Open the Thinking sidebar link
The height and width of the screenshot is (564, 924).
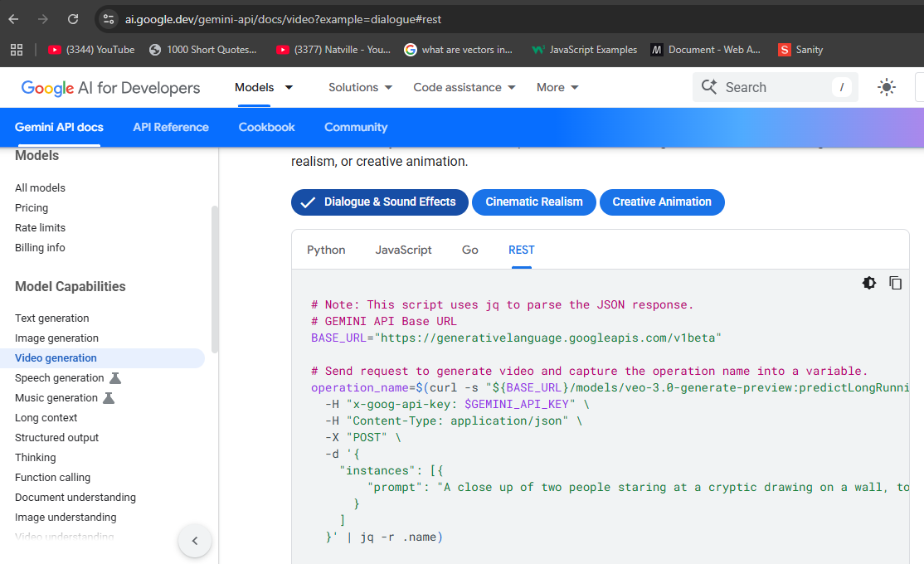coord(36,458)
